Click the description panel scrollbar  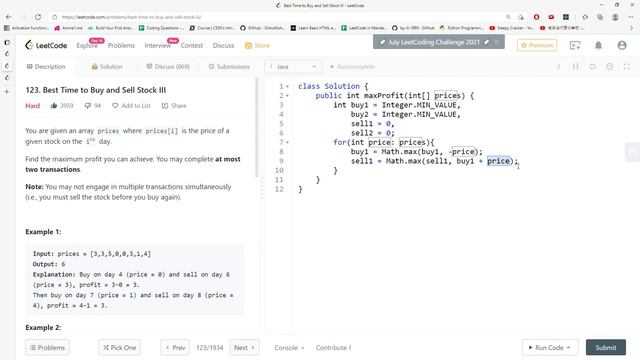pos(256,127)
